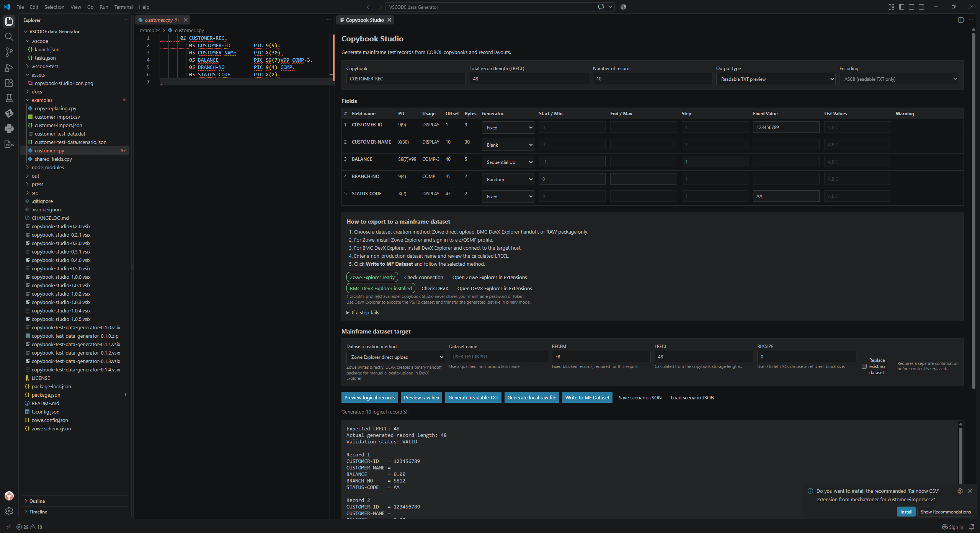Open the Testing flask icon
The width and height of the screenshot is (980, 533).
click(x=9, y=98)
